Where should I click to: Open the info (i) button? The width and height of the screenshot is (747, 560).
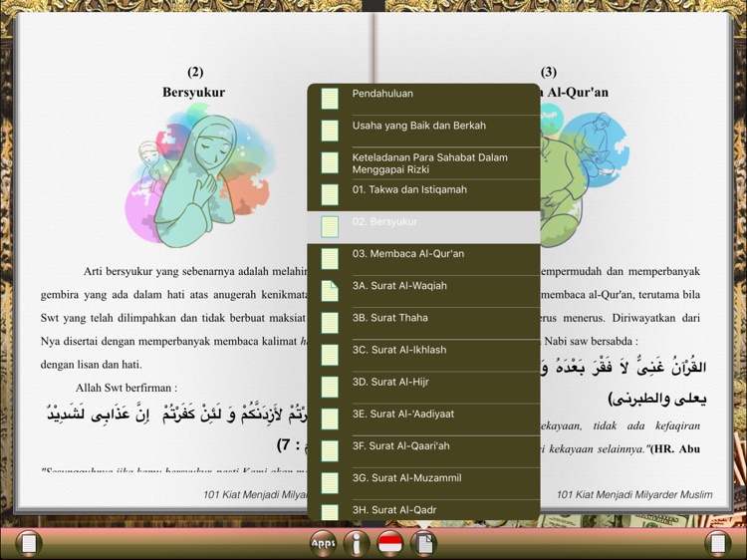pyautogui.click(x=357, y=543)
